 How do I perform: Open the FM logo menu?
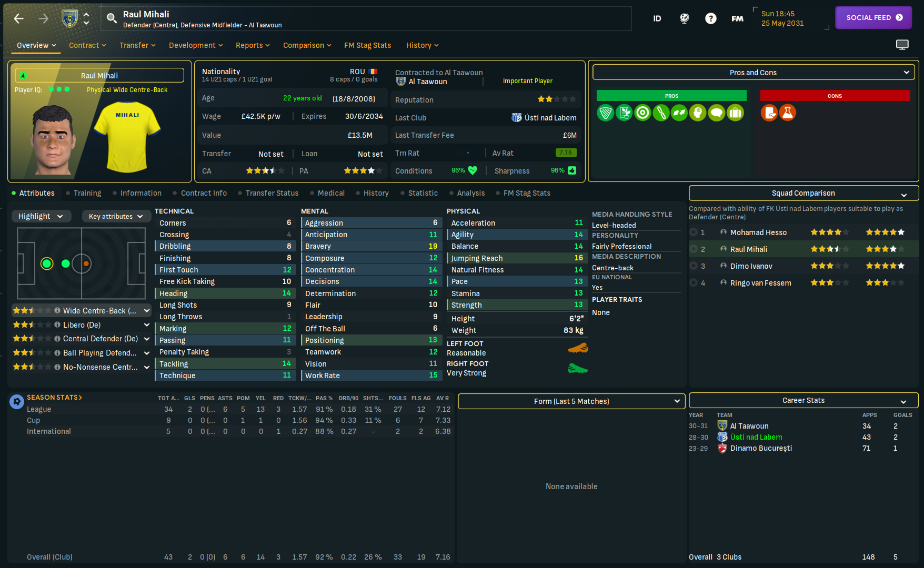tap(738, 19)
